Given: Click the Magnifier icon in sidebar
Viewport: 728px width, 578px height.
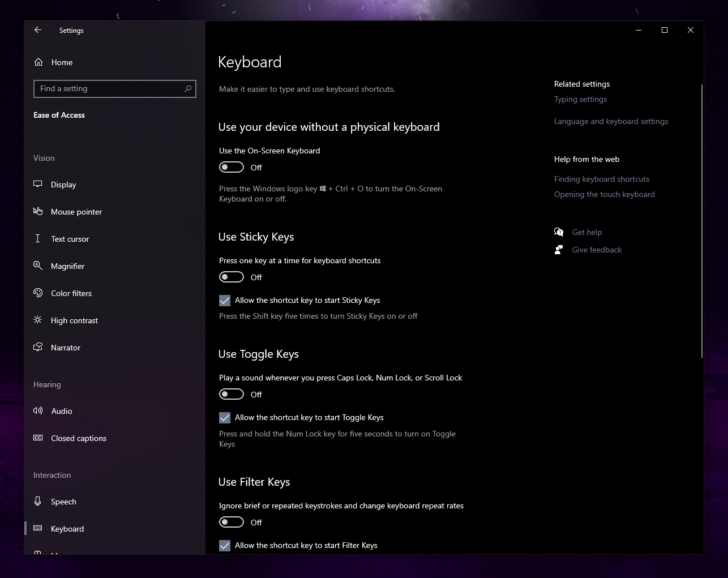Looking at the screenshot, I should point(38,266).
